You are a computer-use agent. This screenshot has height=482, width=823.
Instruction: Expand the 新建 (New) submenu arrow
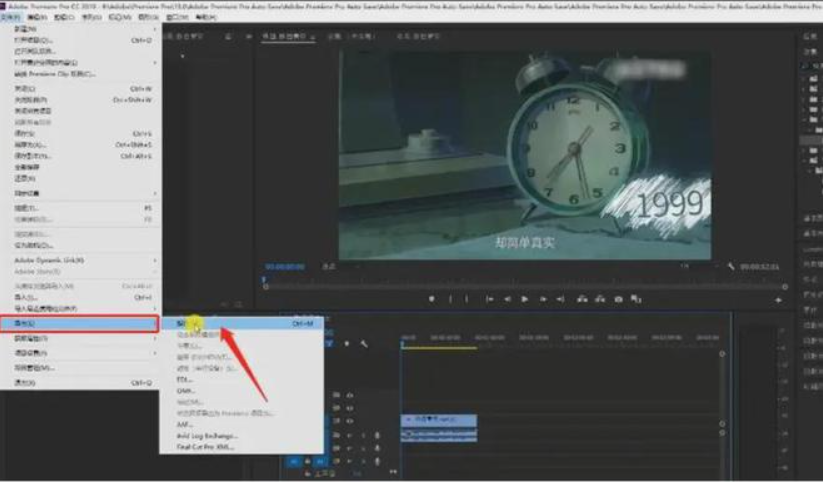pos(154,29)
